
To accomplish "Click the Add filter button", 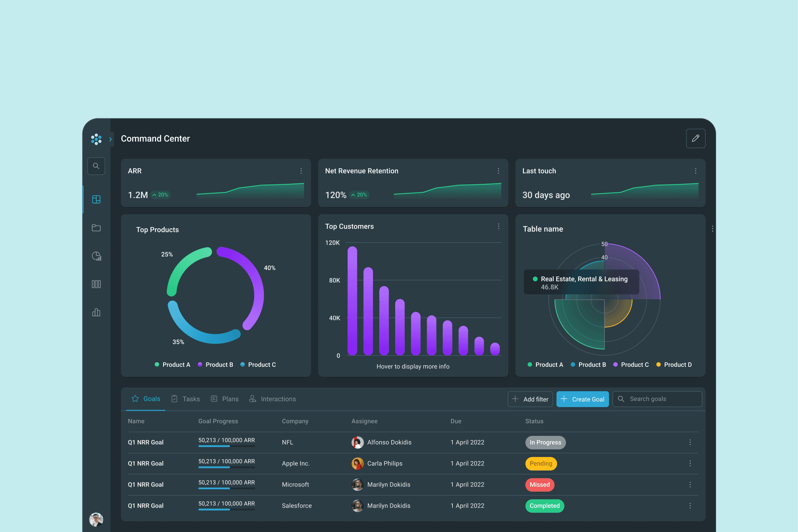I will tap(530, 399).
